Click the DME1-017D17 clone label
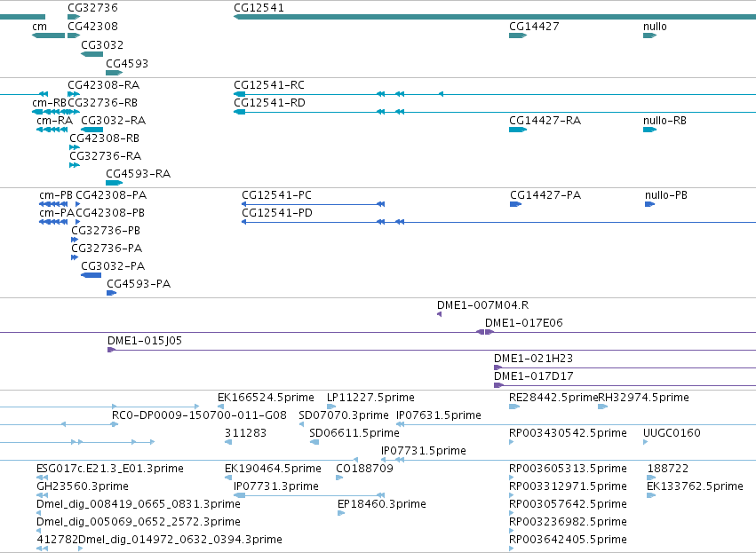Image resolution: width=756 pixels, height=553 pixels. [534, 376]
